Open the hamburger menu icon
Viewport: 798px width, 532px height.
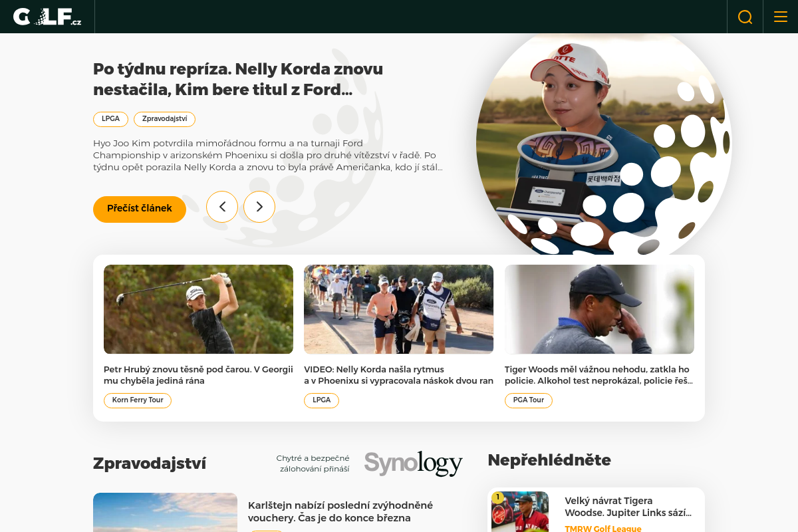(x=780, y=17)
